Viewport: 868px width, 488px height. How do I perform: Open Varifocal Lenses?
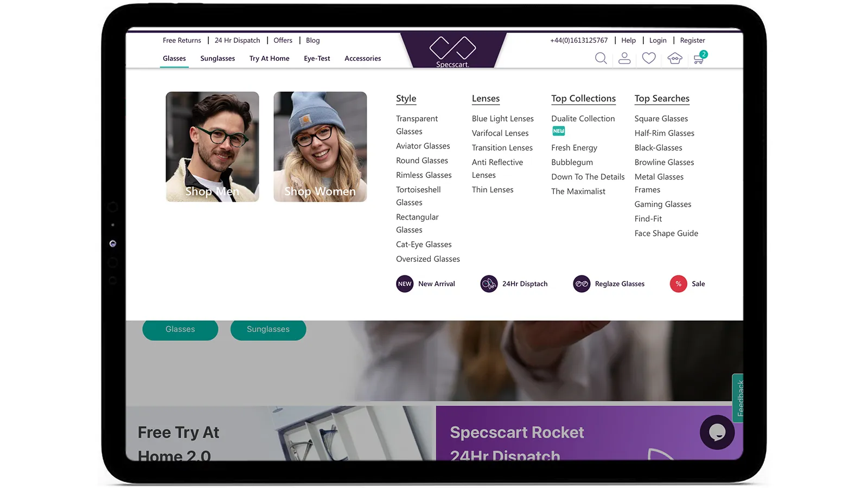(x=500, y=133)
